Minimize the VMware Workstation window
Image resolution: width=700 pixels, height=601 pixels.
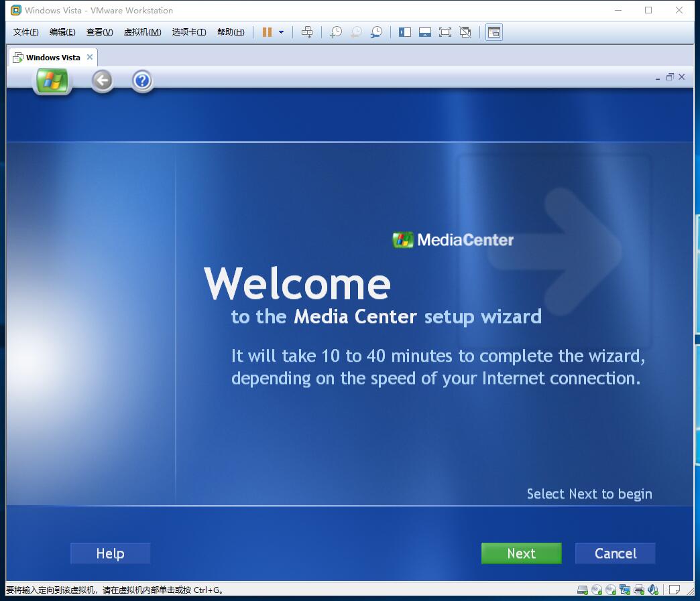pos(618,10)
